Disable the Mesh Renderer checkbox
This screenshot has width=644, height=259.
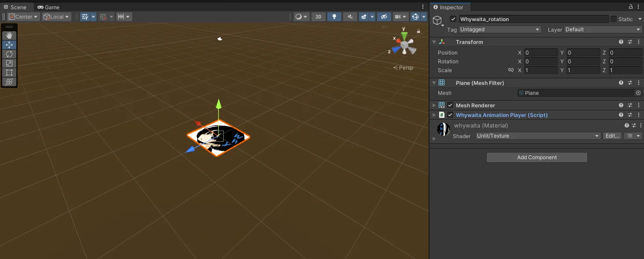click(x=450, y=106)
